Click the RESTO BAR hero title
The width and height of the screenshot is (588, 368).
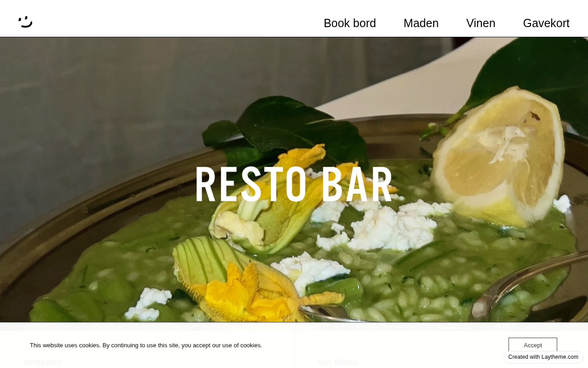(x=294, y=184)
